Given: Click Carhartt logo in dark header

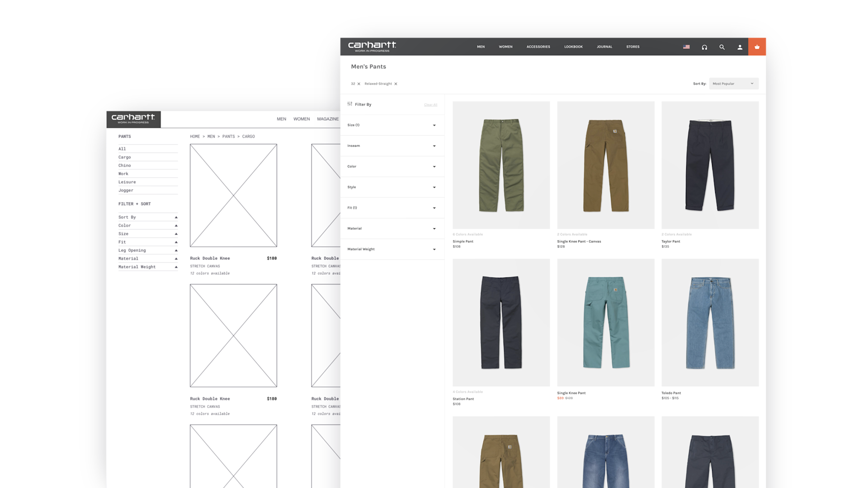Looking at the screenshot, I should [372, 46].
